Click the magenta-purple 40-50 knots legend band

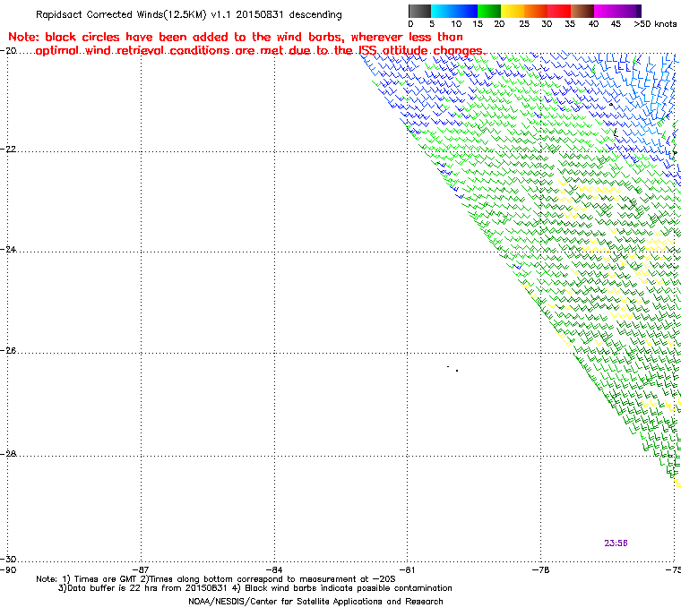[x=617, y=11]
